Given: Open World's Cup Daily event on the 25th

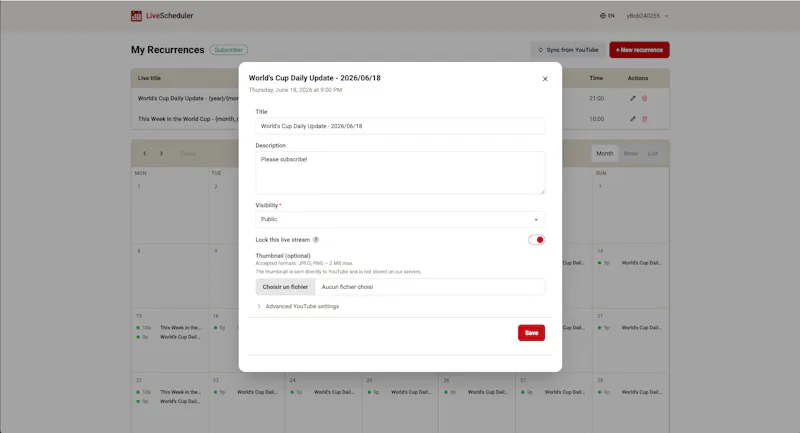Looking at the screenshot, I should (400, 392).
